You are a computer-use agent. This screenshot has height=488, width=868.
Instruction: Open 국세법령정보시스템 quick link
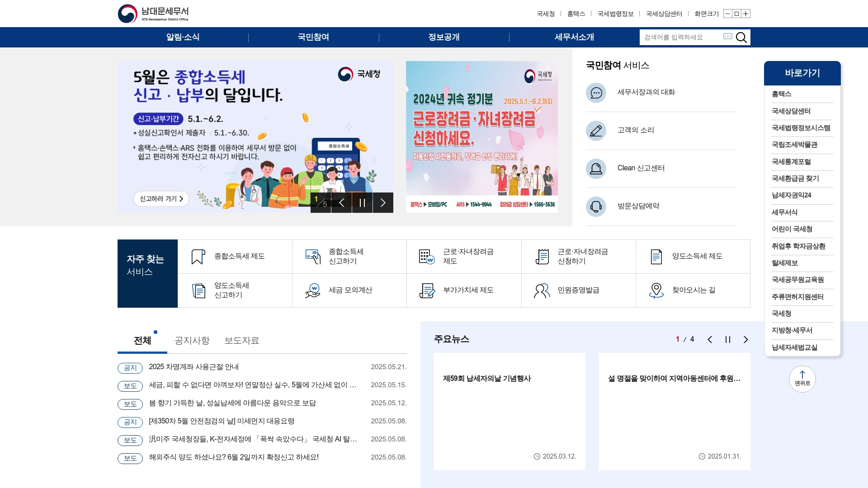[x=801, y=128]
